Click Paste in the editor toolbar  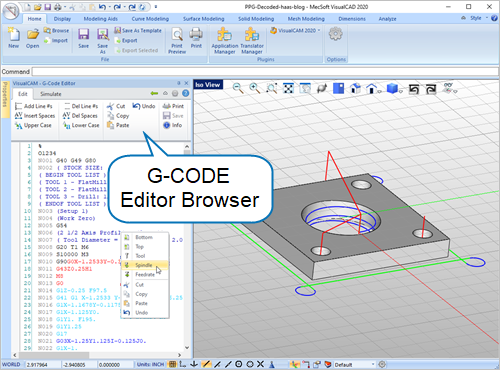[x=118, y=125]
